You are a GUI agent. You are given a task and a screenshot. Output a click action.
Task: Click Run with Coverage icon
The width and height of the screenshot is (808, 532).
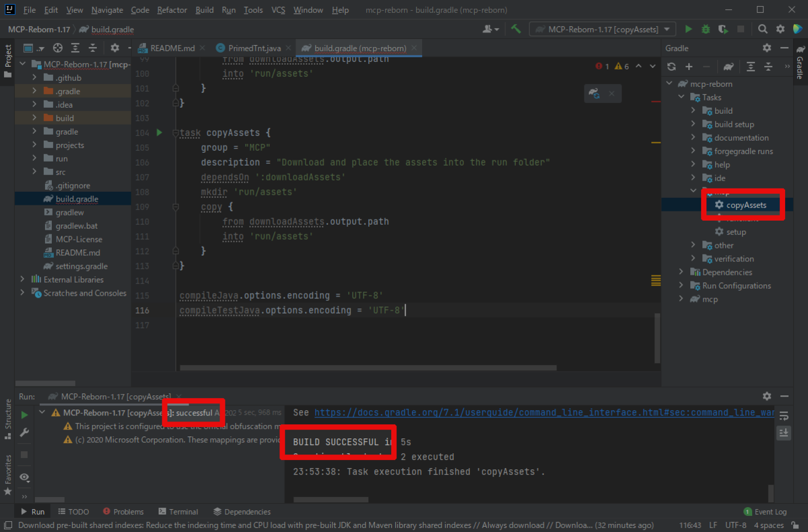click(x=723, y=29)
